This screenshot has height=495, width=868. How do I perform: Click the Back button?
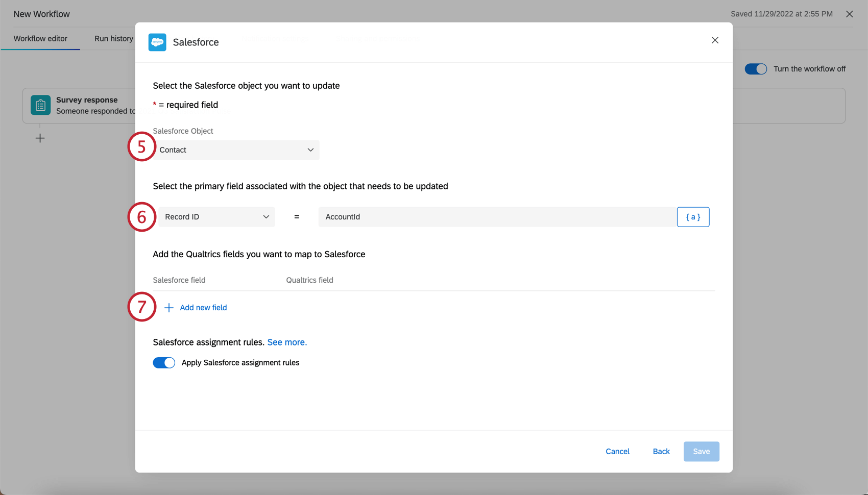click(661, 451)
